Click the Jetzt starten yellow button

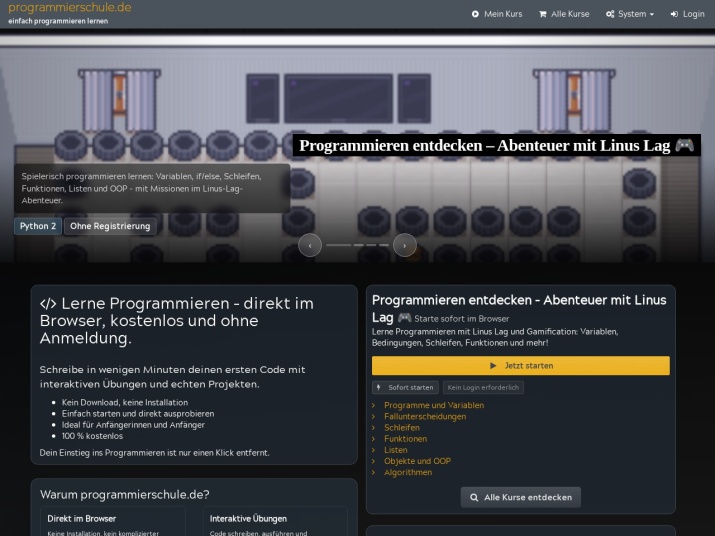pos(521,366)
